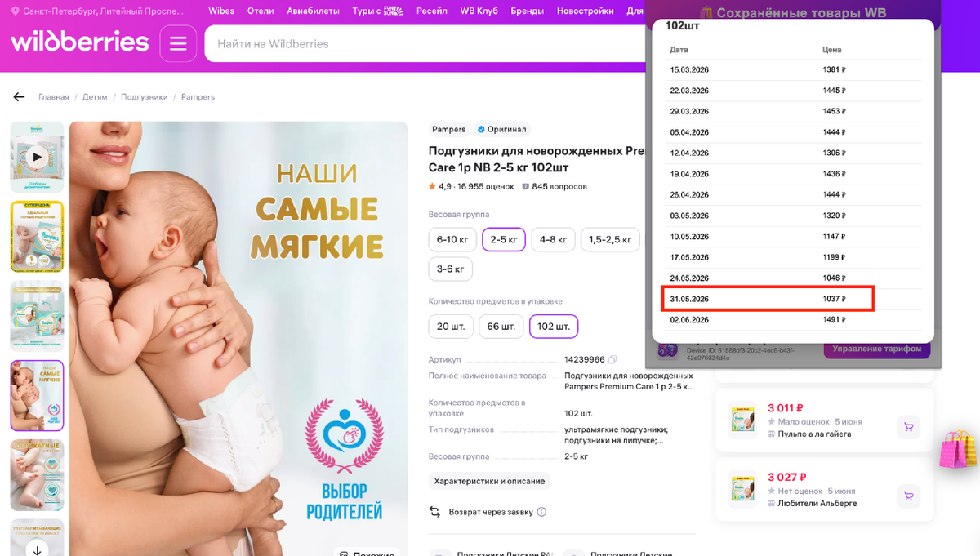Choose weight group 6-10 кг
The width and height of the screenshot is (980, 556).
452,239
